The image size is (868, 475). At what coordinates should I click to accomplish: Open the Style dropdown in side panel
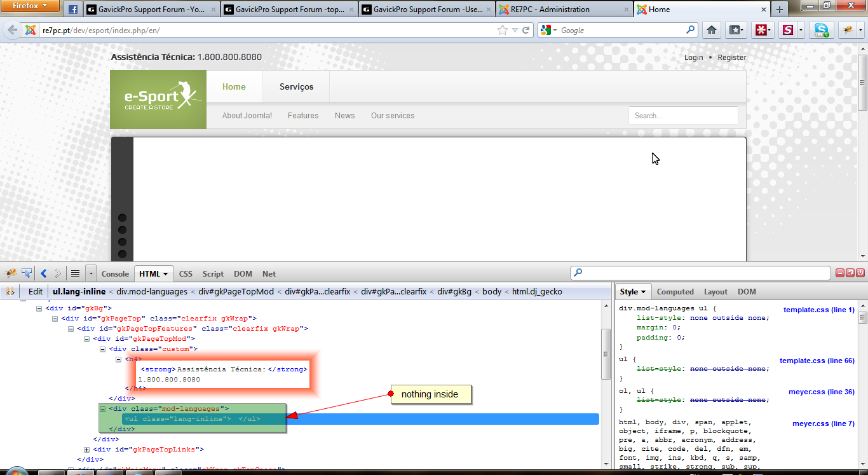click(632, 292)
